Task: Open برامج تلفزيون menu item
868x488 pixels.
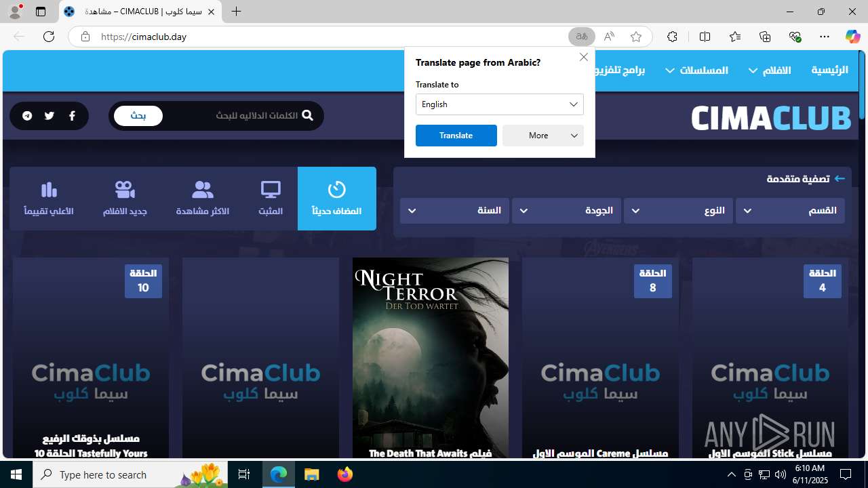Action: point(619,70)
